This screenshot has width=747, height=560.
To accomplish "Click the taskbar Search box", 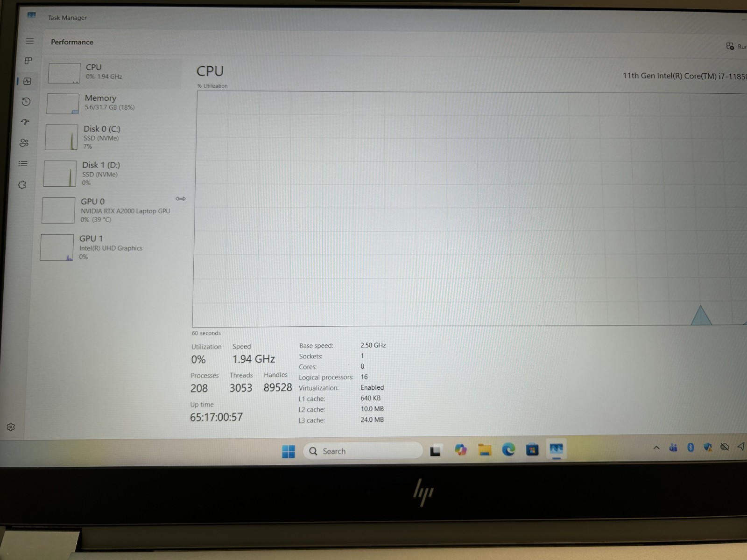I will 363,451.
